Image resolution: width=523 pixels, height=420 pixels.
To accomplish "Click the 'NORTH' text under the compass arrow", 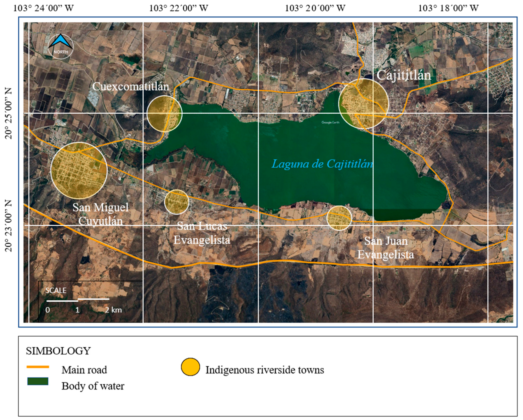I will (61, 52).
